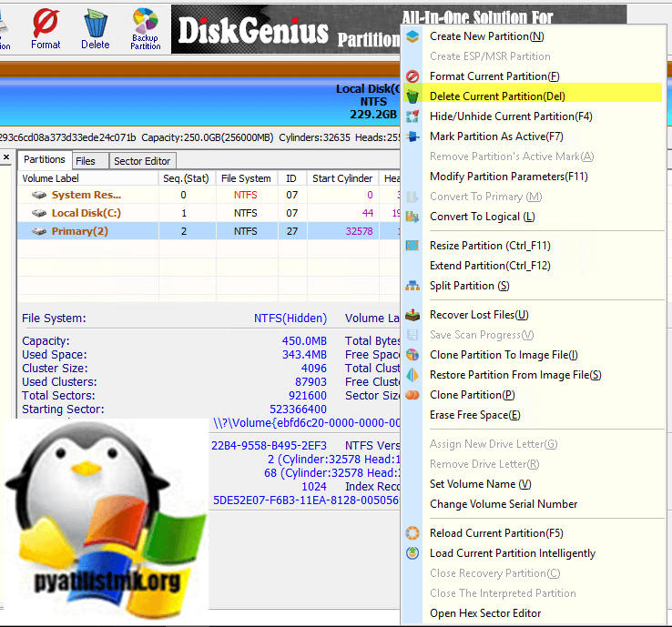Click the Reload Current Partition icon
This screenshot has height=627, width=672.
coord(412,533)
